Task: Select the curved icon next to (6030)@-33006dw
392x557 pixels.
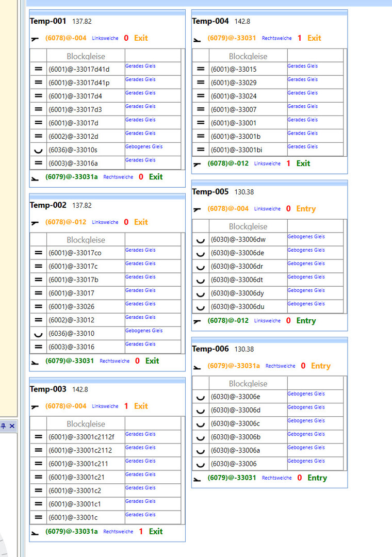Action: point(201,240)
